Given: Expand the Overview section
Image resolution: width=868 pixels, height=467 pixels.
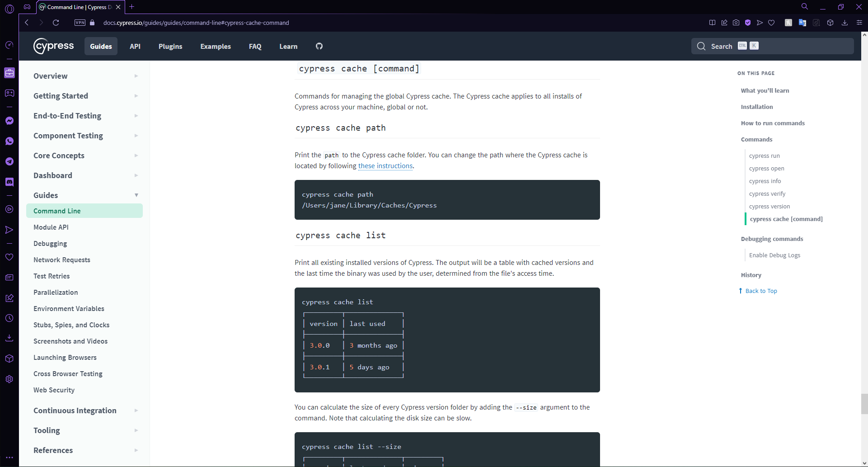Looking at the screenshot, I should pyautogui.click(x=85, y=76).
